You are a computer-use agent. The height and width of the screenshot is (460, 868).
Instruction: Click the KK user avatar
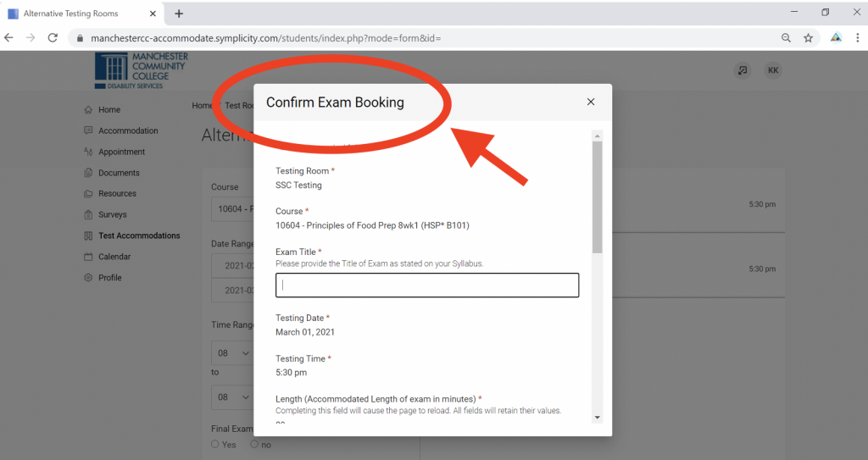coord(773,70)
